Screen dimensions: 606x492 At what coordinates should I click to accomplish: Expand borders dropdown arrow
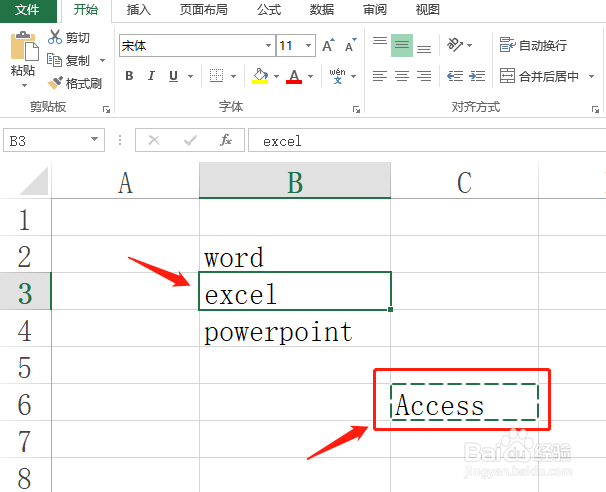coord(233,76)
